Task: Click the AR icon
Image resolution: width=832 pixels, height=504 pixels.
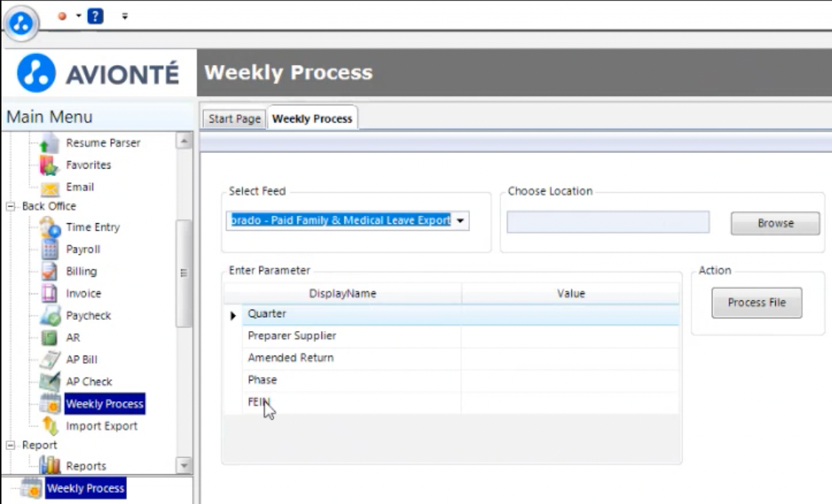Action: [x=50, y=338]
